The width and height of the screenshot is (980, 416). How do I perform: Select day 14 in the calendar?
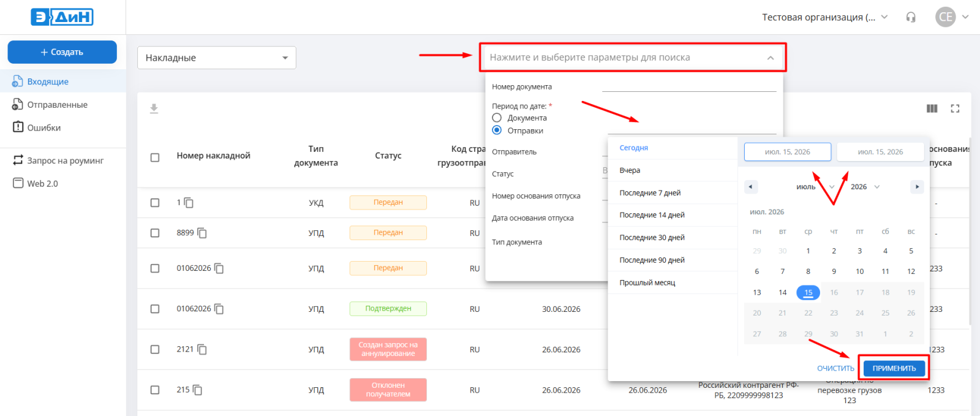click(x=783, y=292)
